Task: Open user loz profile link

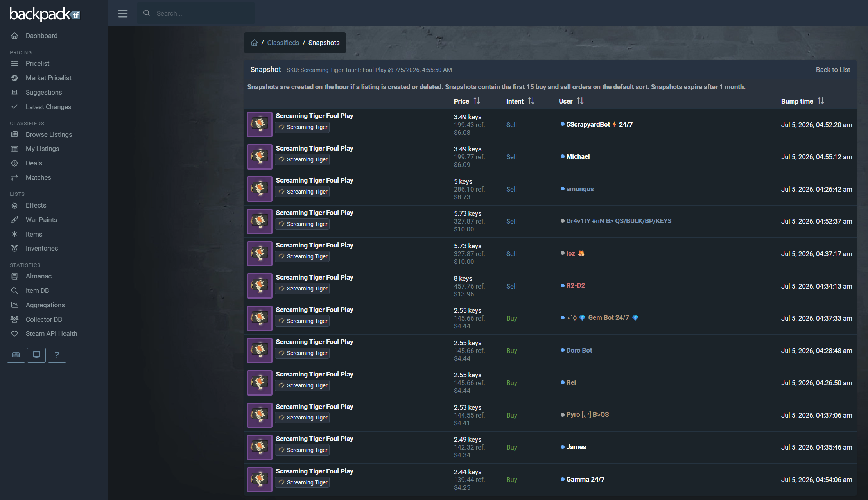Action: [576, 254]
